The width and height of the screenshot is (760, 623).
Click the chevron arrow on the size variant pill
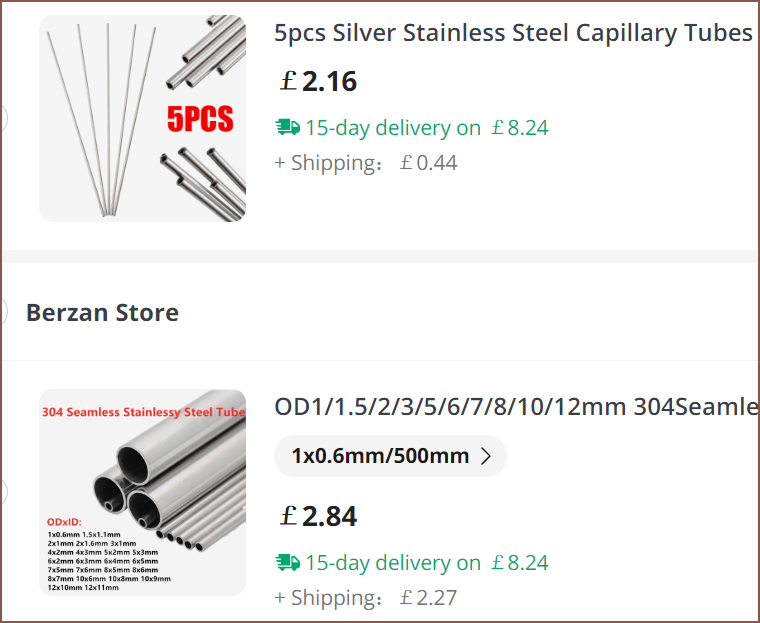pyautogui.click(x=487, y=456)
